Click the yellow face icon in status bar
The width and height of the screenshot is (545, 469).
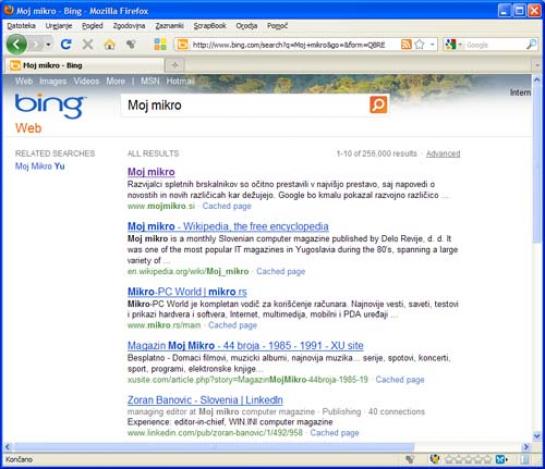pyautogui.click(x=434, y=459)
